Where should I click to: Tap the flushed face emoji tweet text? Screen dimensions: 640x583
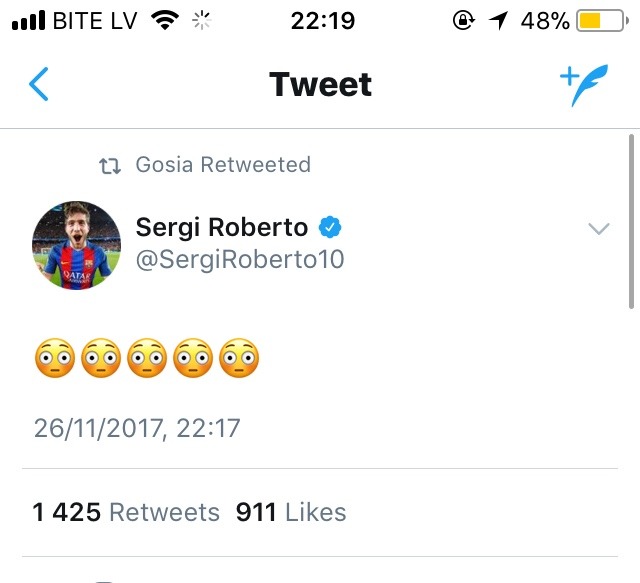pos(146,359)
